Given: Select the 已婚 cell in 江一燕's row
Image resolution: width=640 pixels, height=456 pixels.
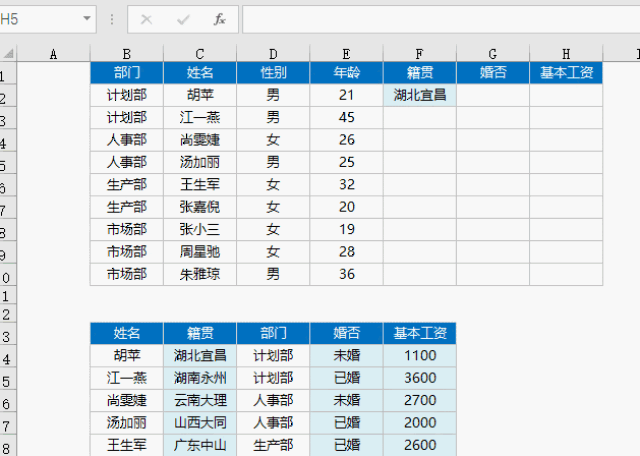Looking at the screenshot, I should pyautogui.click(x=346, y=378).
